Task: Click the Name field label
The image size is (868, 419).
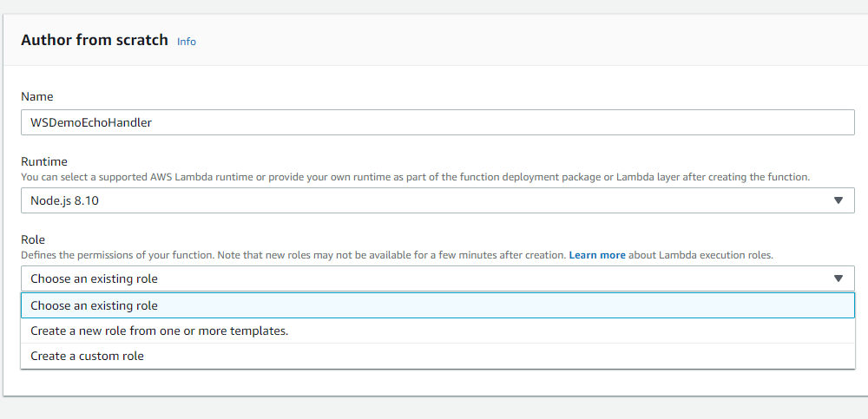Action: click(37, 96)
